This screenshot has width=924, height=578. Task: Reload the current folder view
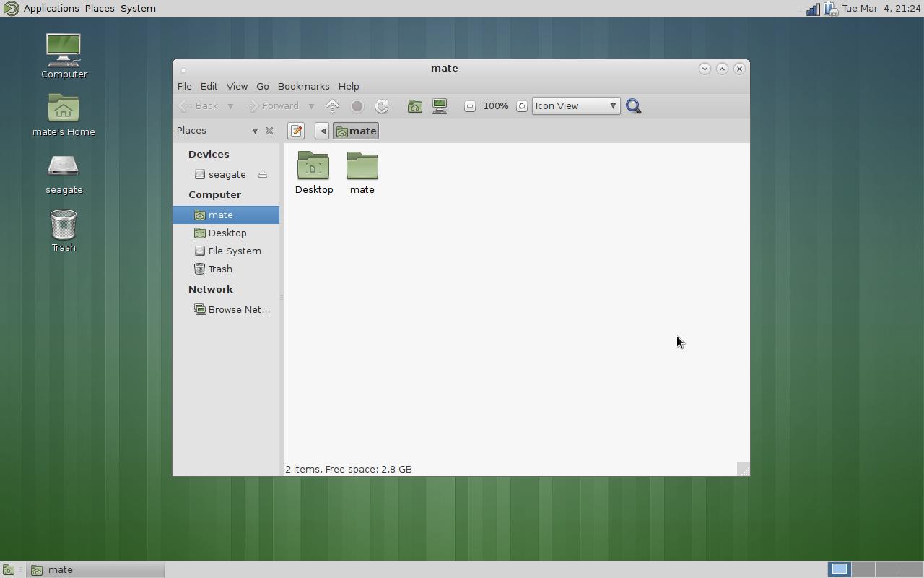click(x=382, y=105)
